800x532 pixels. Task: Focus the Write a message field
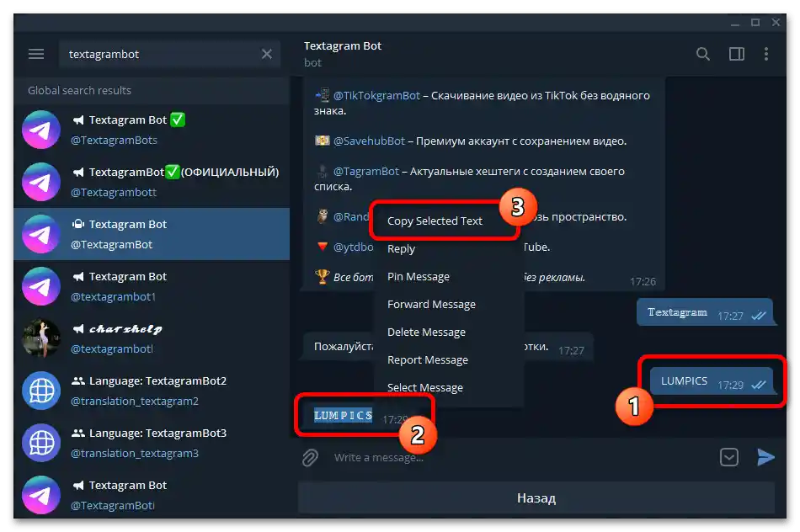[x=520, y=458]
